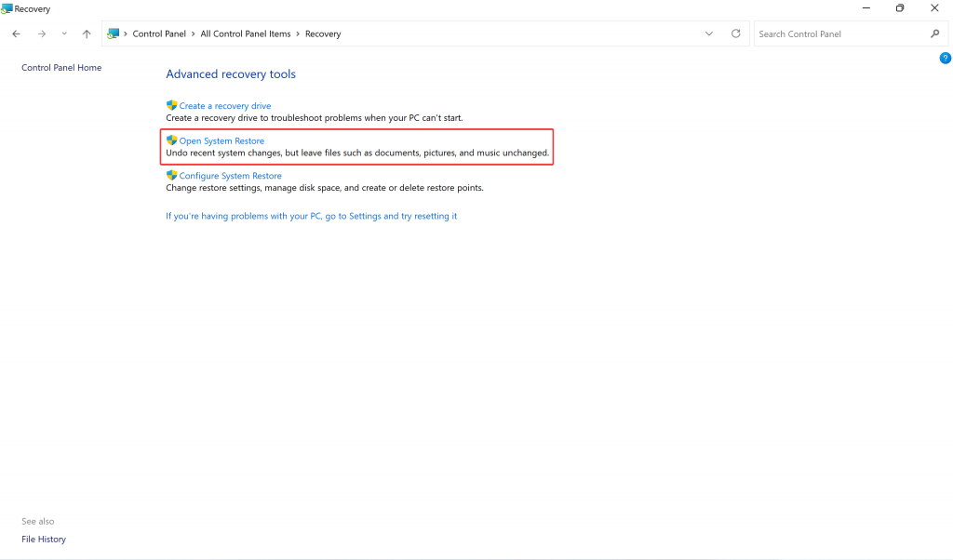Image resolution: width=953 pixels, height=560 pixels.
Task: Minimize the Recovery window
Action: point(866,7)
